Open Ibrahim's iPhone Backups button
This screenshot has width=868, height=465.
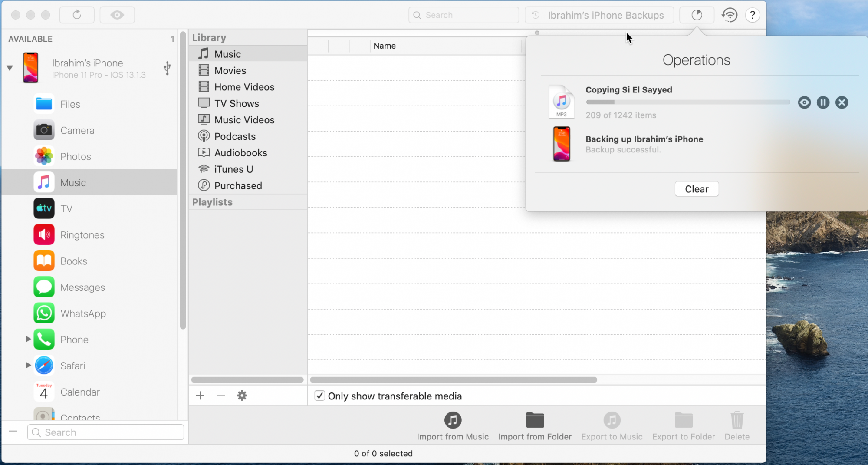pyautogui.click(x=599, y=15)
